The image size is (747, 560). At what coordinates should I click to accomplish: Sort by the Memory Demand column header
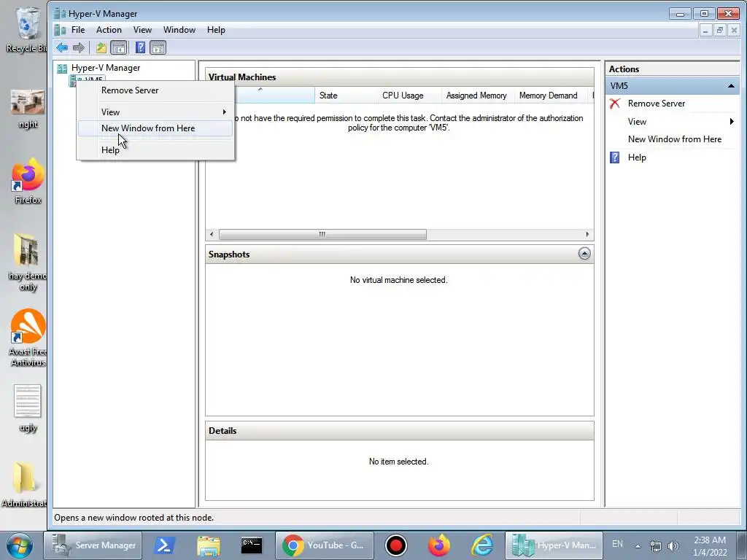pos(551,96)
